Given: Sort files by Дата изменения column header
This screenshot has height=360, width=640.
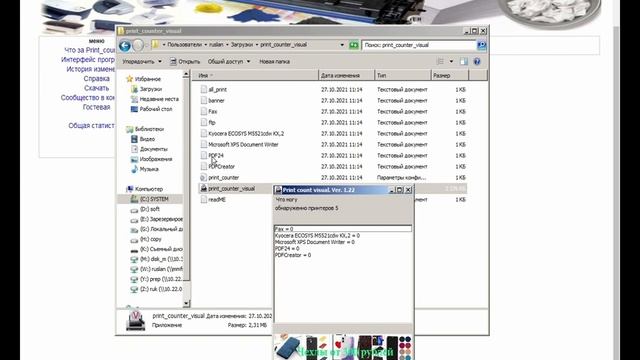Looking at the screenshot, I should coord(346,76).
